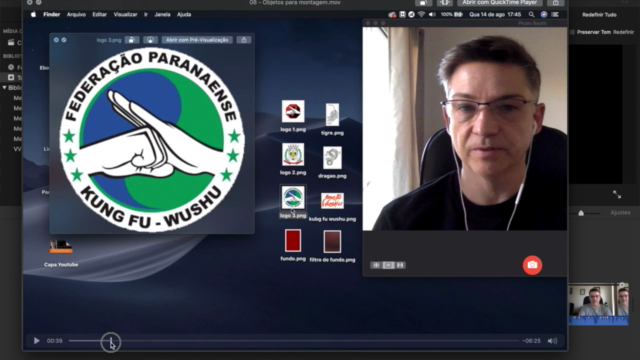Play the Quick Look video preview
Screen dimensions: 640x360
pos(36,340)
